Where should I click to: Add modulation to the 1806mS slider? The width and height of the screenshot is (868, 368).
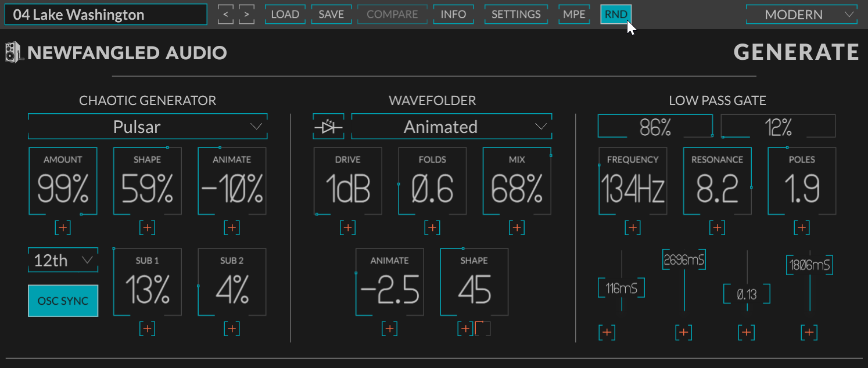(809, 333)
